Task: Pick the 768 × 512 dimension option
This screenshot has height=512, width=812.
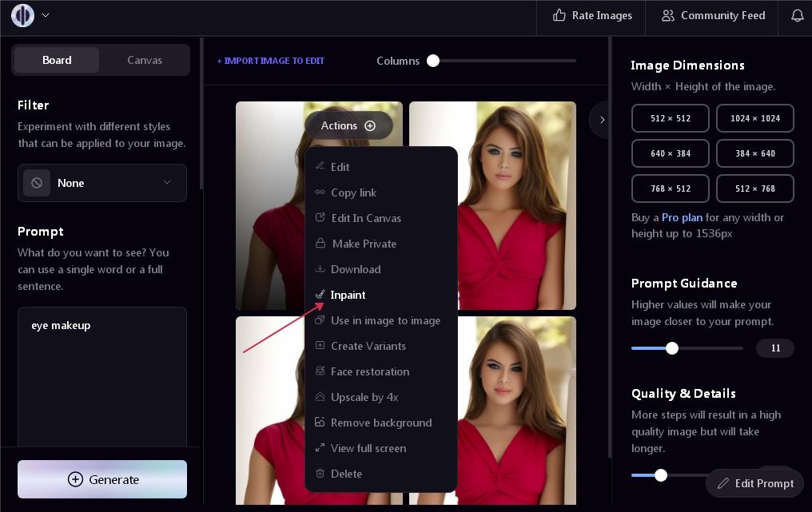Action: click(670, 189)
